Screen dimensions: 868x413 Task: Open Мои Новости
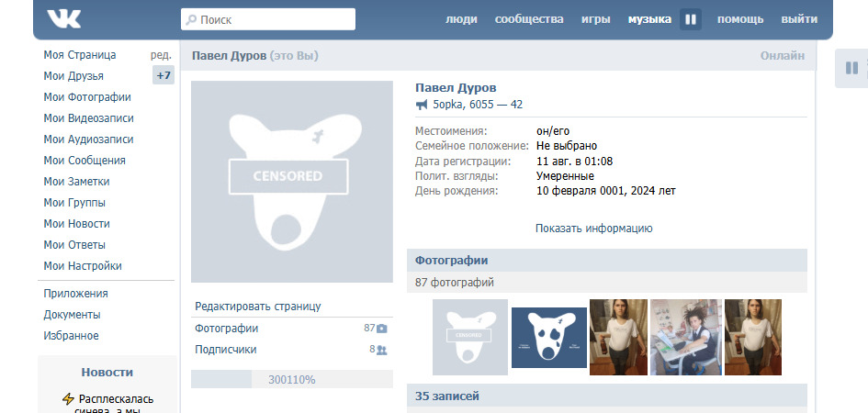pos(77,223)
